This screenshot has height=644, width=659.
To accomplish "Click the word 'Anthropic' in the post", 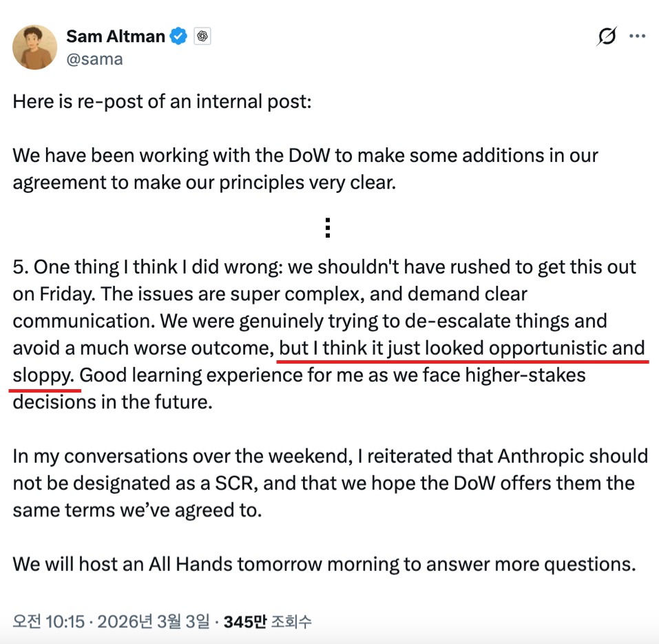I will tap(537, 456).
